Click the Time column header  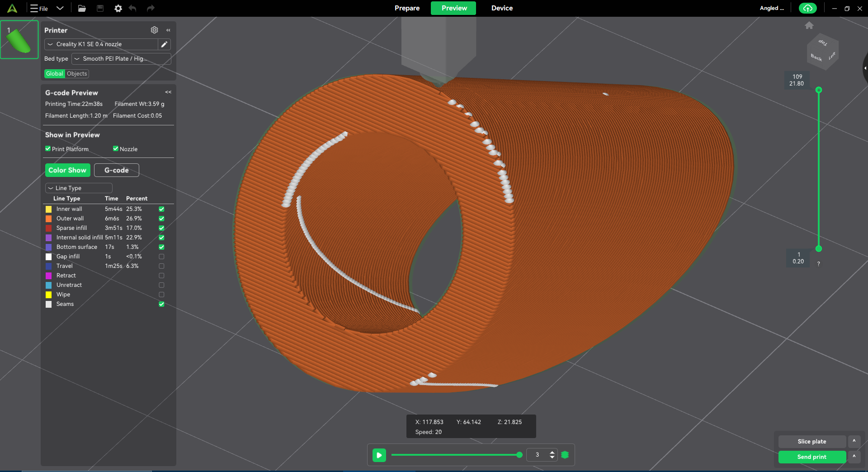tap(111, 199)
